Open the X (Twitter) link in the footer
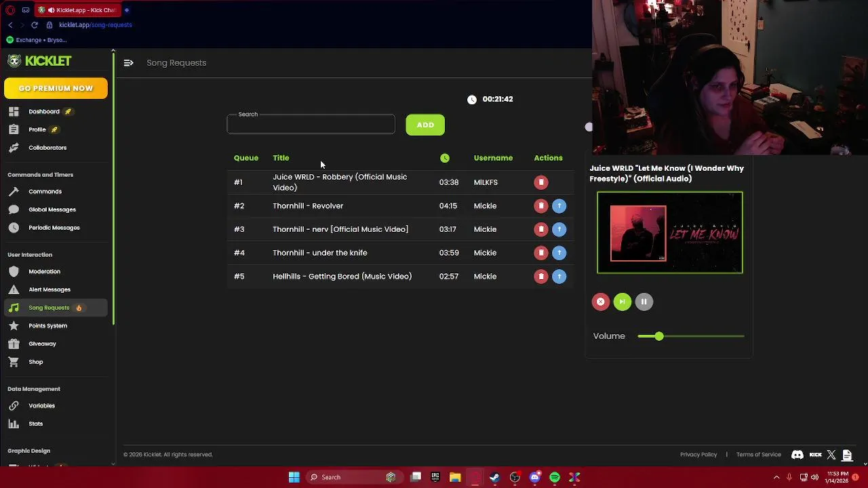Image resolution: width=868 pixels, height=488 pixels. (x=831, y=455)
